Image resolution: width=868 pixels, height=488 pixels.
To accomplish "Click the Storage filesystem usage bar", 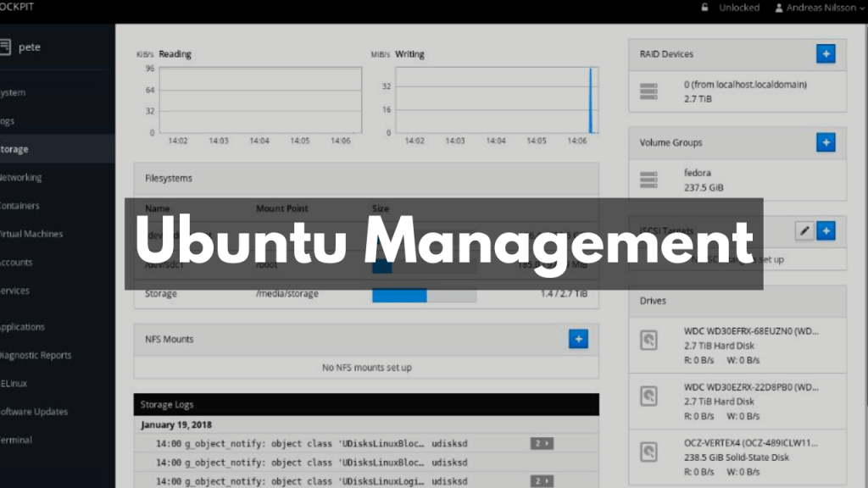I will point(424,295).
